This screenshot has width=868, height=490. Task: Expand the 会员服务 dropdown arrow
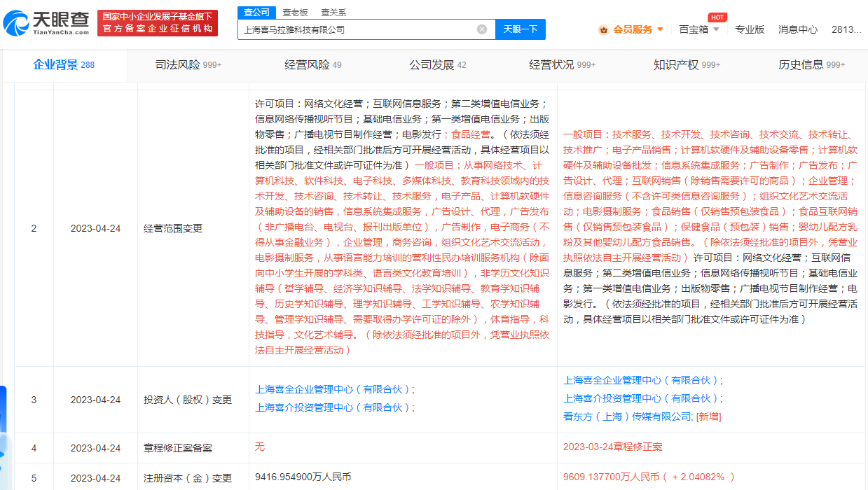click(x=660, y=29)
